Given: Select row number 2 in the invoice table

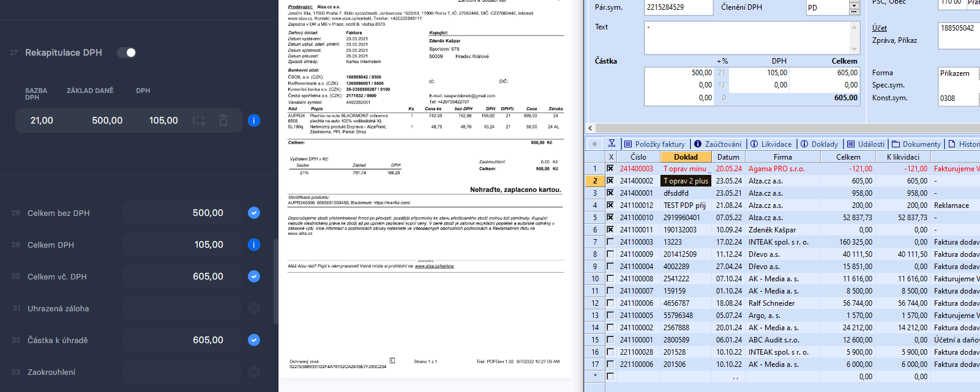Looking at the screenshot, I should tap(594, 181).
